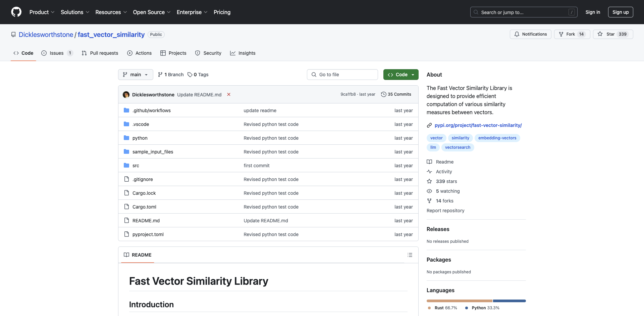Click Report repository link
This screenshot has height=316, width=644.
(x=445, y=211)
